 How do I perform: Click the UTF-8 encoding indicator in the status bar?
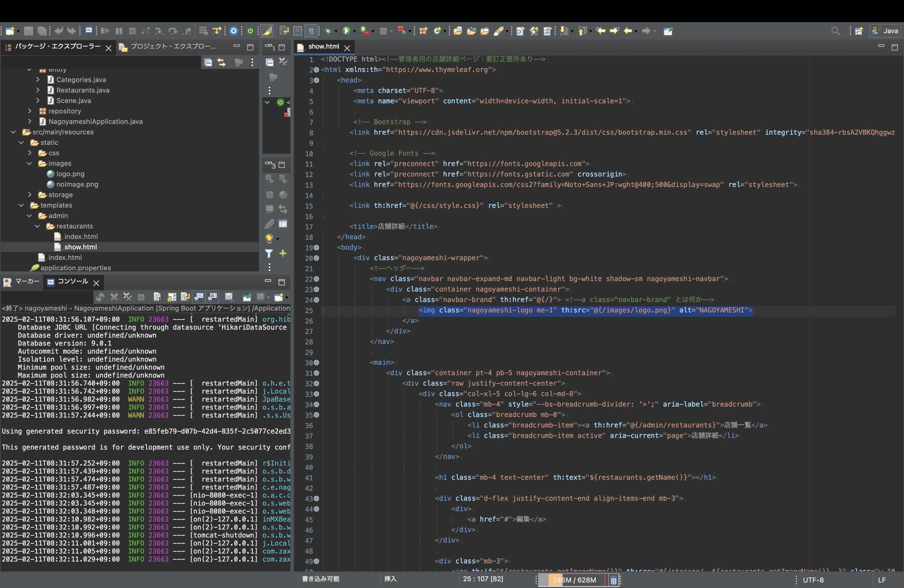(x=813, y=580)
